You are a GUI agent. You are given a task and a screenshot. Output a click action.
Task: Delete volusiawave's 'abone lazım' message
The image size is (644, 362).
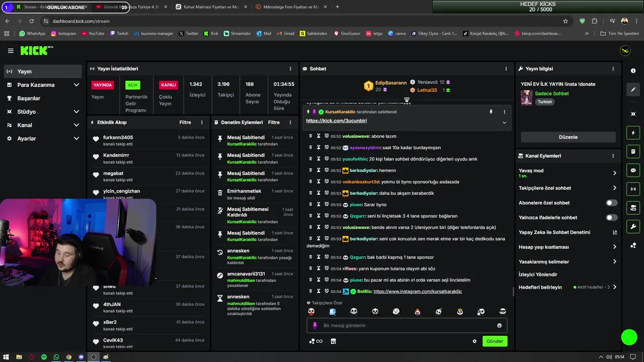310,136
